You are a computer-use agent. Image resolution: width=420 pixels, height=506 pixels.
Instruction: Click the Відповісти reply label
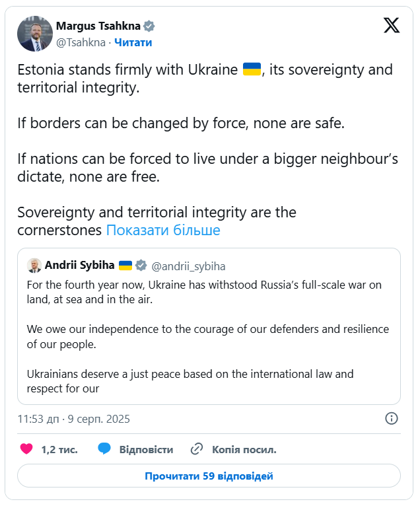(x=146, y=449)
